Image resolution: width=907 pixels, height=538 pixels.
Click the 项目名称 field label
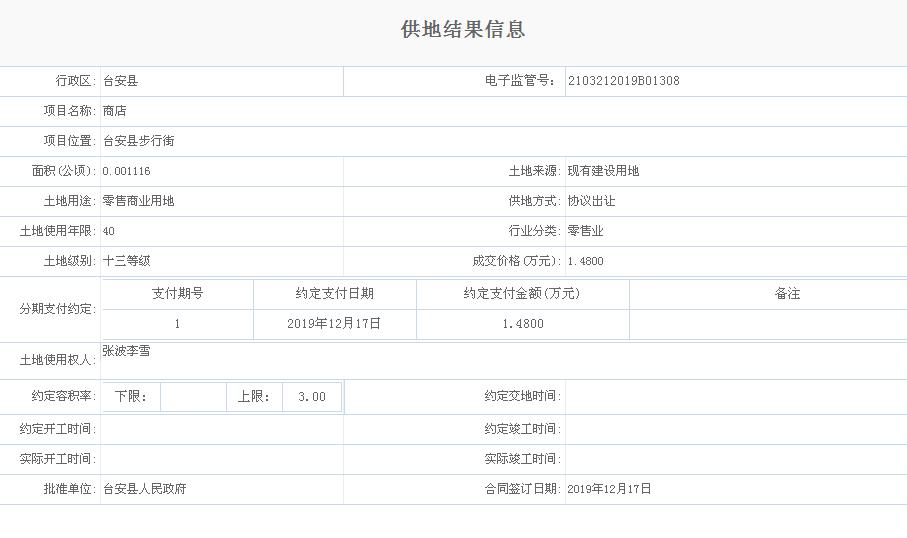click(70, 111)
